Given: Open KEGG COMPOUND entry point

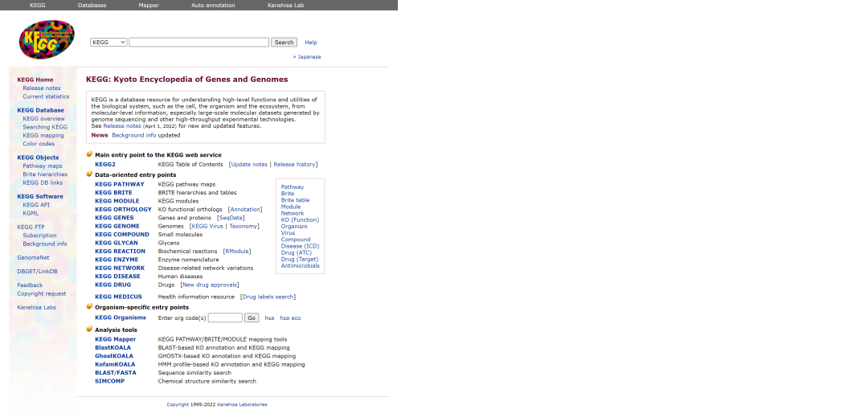Looking at the screenshot, I should pos(122,234).
